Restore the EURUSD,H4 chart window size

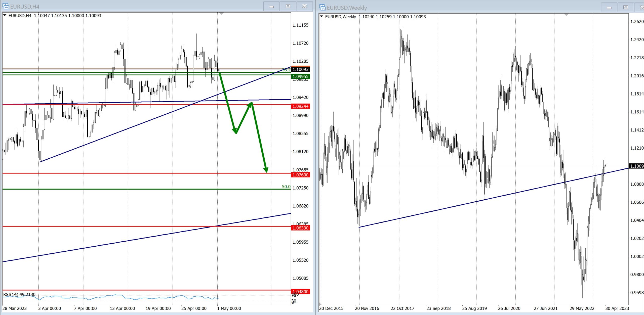coord(288,6)
